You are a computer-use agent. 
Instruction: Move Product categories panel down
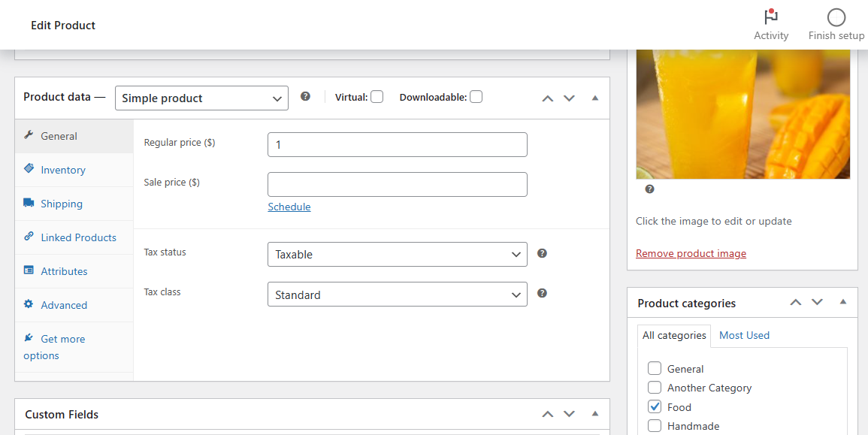point(817,302)
